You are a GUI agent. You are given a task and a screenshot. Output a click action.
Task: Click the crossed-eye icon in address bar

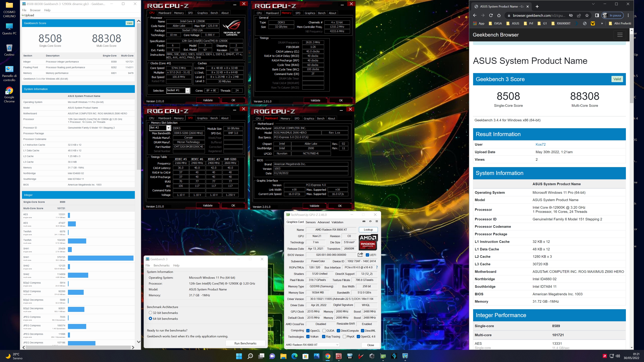(571, 15)
